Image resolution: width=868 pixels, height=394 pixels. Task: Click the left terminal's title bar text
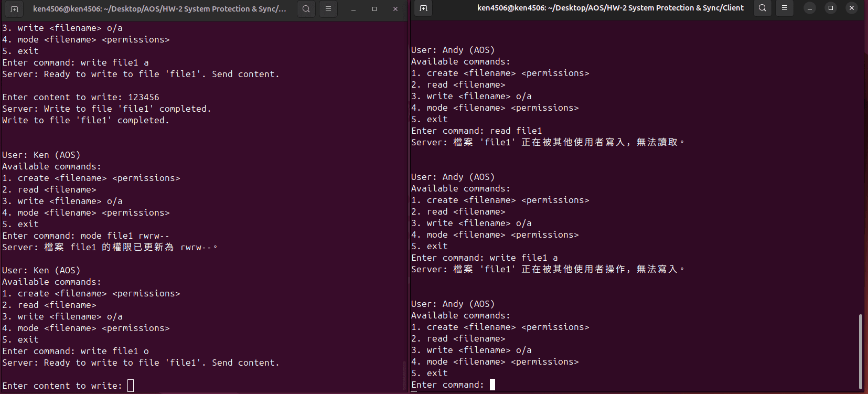click(x=159, y=9)
